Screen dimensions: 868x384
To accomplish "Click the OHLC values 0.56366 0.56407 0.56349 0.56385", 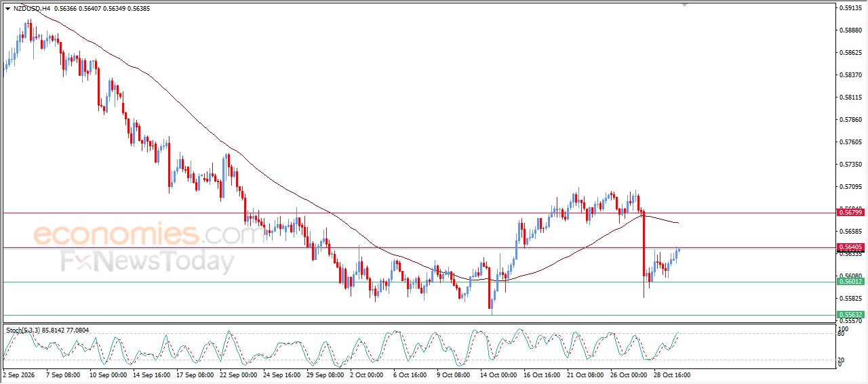I will click(x=101, y=9).
